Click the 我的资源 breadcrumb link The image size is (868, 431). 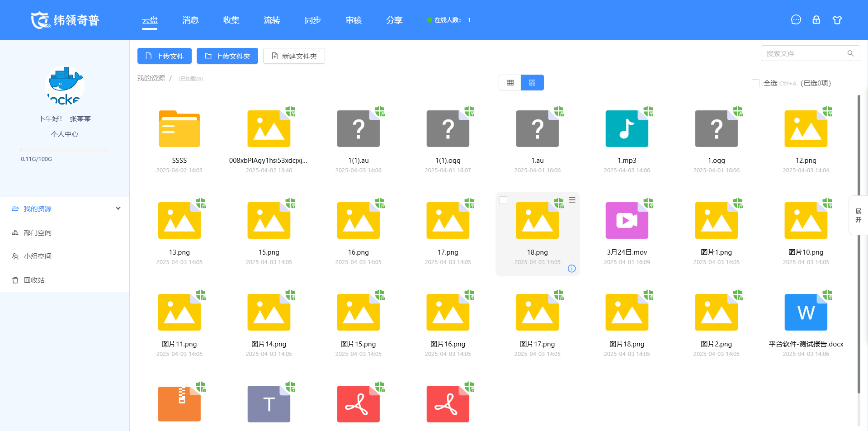[151, 78]
